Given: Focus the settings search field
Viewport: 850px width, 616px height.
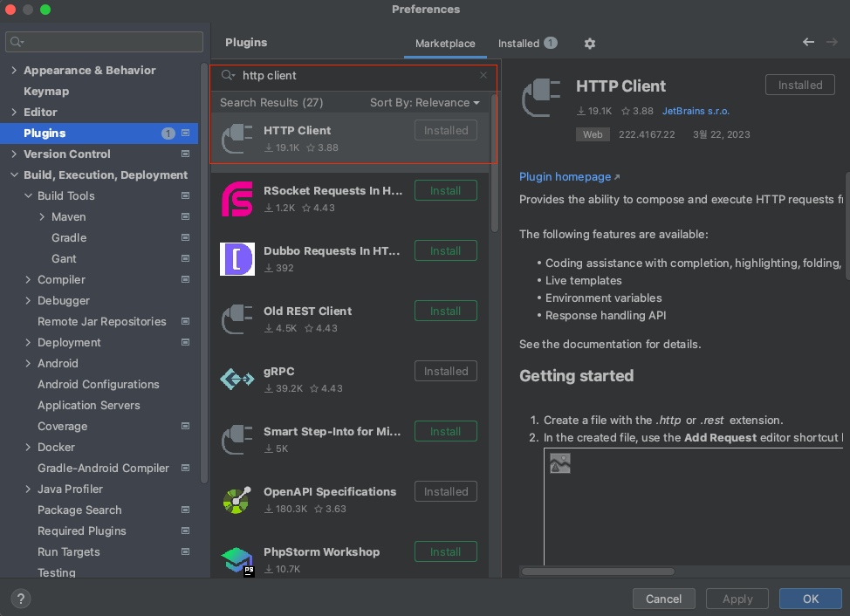Looking at the screenshot, I should [104, 42].
